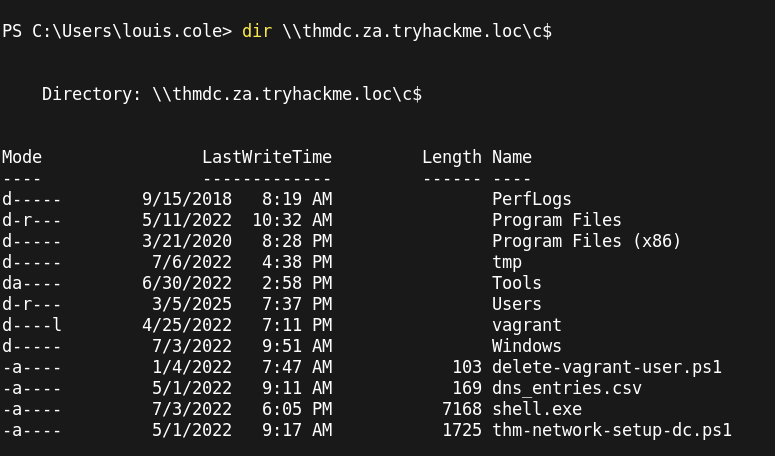Click the Length column header
The height and width of the screenshot is (456, 775).
451,157
